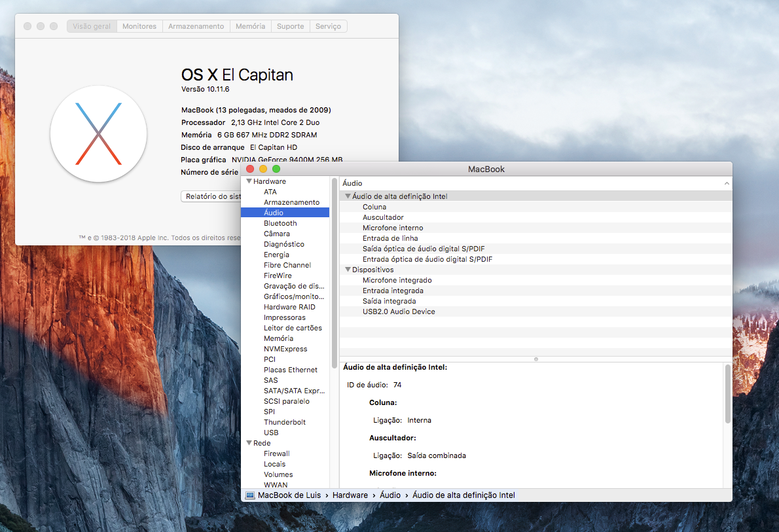Select Fibre Channel in the sidebar
779x532 pixels.
click(287, 265)
